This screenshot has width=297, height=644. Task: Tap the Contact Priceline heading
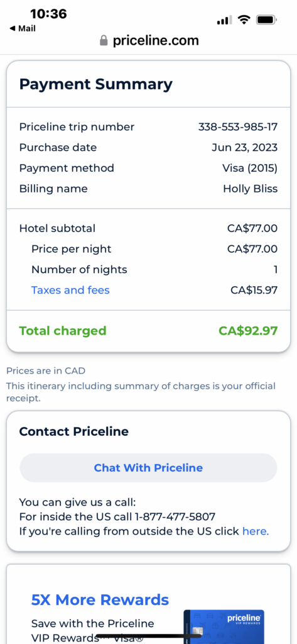coord(74,431)
